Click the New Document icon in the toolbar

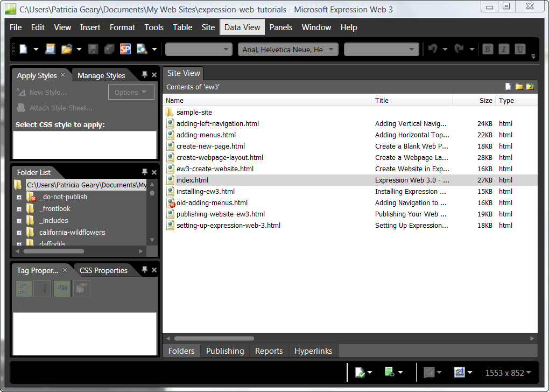click(24, 49)
